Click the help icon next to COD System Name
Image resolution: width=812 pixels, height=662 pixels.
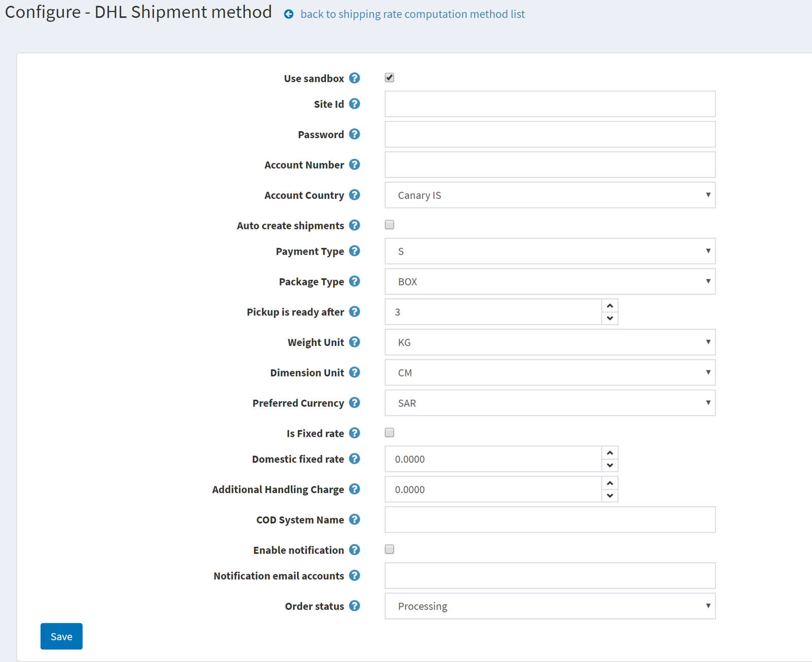point(355,519)
